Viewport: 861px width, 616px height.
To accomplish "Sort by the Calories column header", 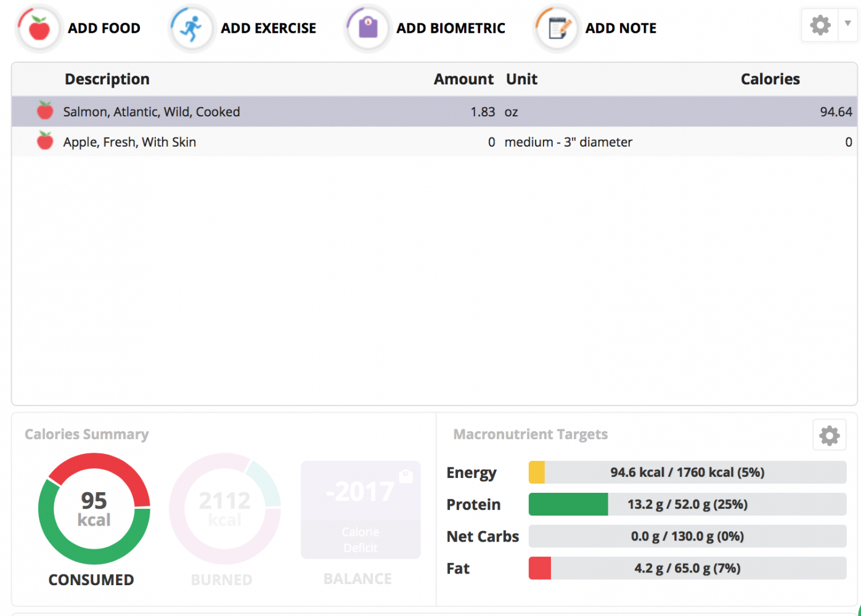I will pos(770,79).
